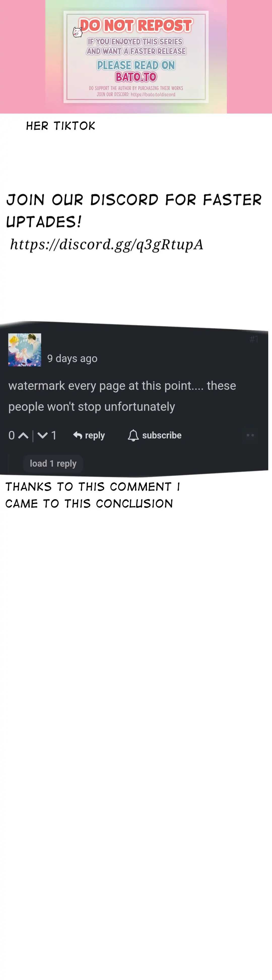Open the discord.gg/q3gRtupA link
This screenshot has width=272, height=980.
107,244
